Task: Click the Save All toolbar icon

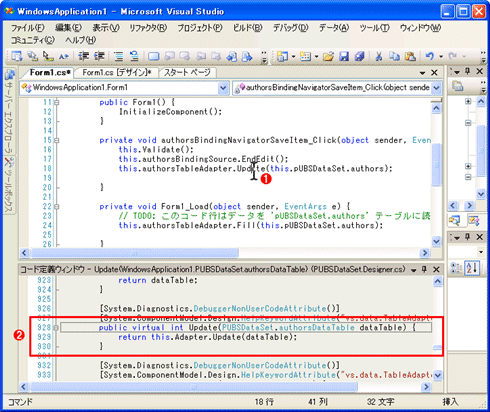Action: point(359,57)
